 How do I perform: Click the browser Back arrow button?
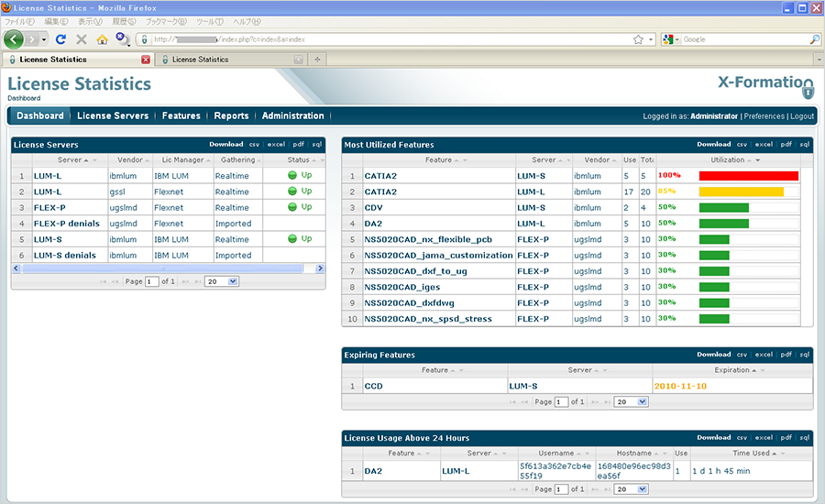tap(14, 39)
